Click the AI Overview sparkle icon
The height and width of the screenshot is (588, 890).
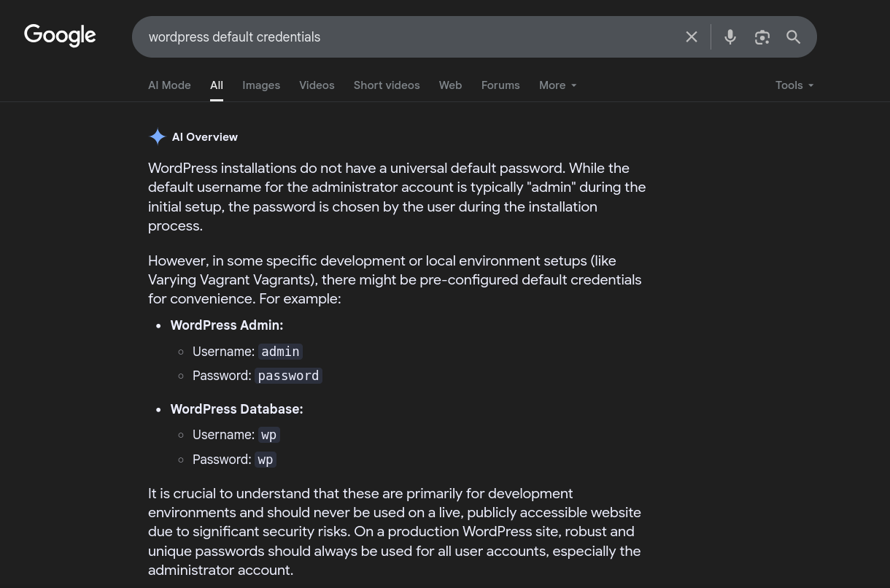coord(157,136)
